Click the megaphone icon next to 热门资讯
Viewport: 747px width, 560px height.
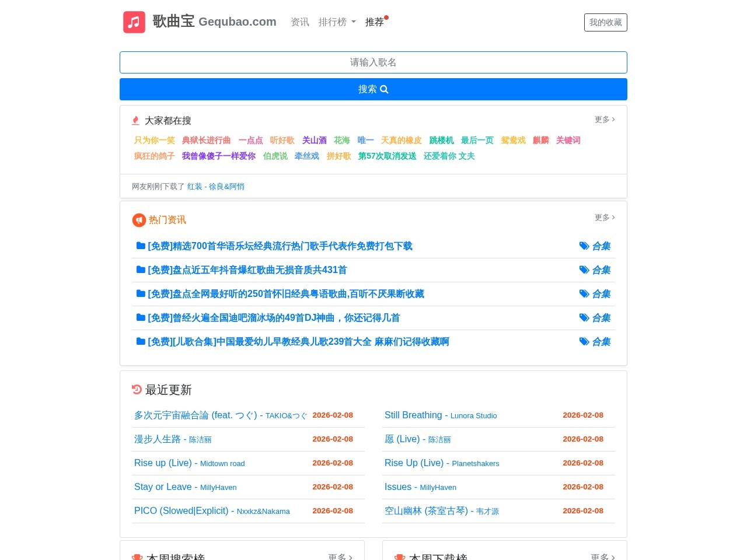pos(139,220)
